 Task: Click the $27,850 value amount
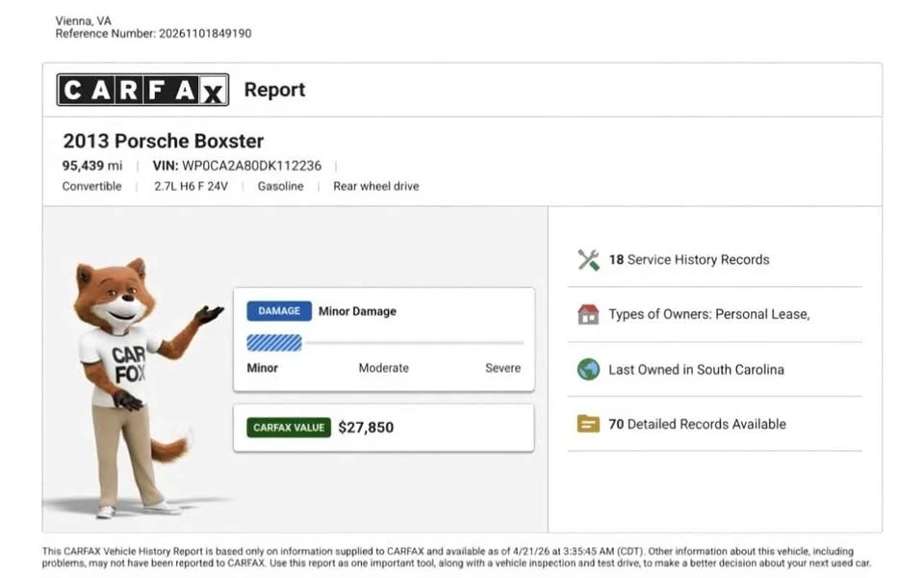(x=366, y=428)
